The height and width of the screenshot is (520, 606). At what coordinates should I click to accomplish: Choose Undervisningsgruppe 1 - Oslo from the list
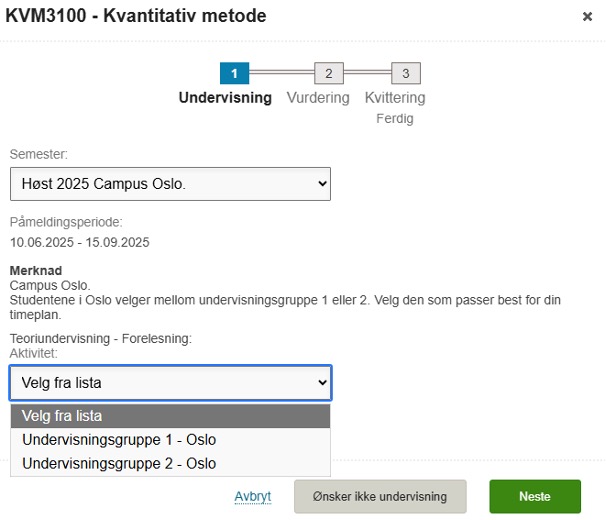pos(170,440)
